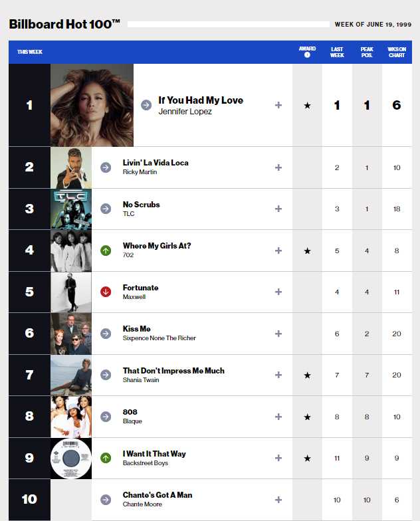
Task: Click the award star for That Don't Impress Me Much
Action: click(x=307, y=375)
